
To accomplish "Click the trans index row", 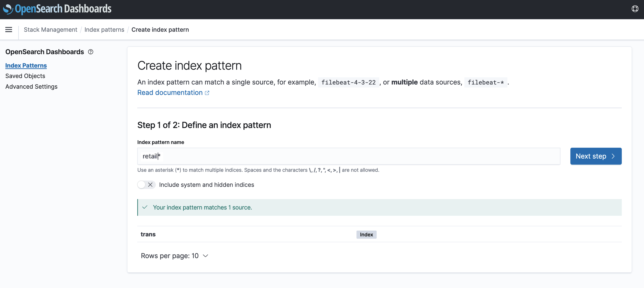I will 148,234.
